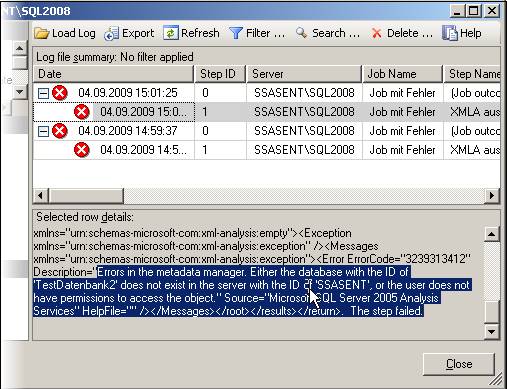Click the Close button
Viewport: 507px width, 389px height.
coord(459,364)
